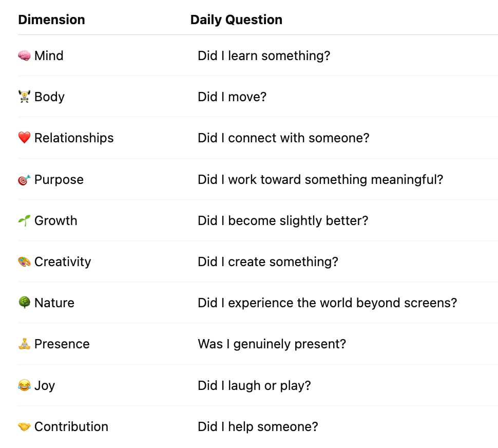Click 'Did I connect with someone?' text
Viewport: 498px width, 448px height.
click(283, 138)
